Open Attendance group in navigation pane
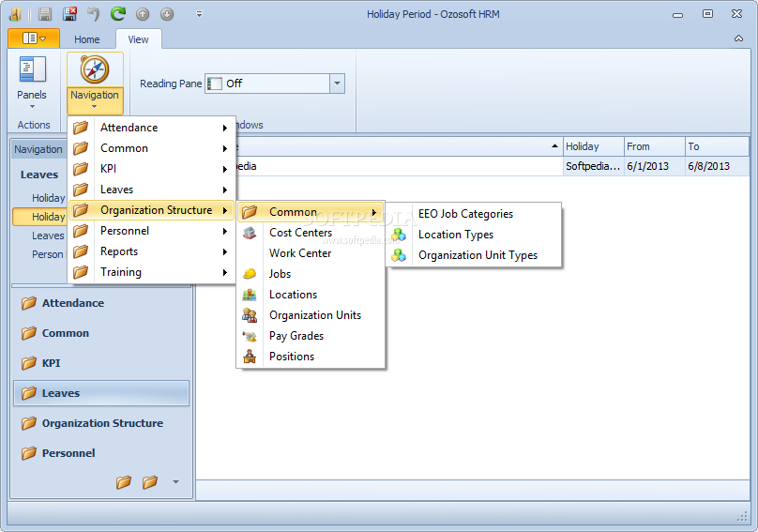758x532 pixels. point(101,303)
